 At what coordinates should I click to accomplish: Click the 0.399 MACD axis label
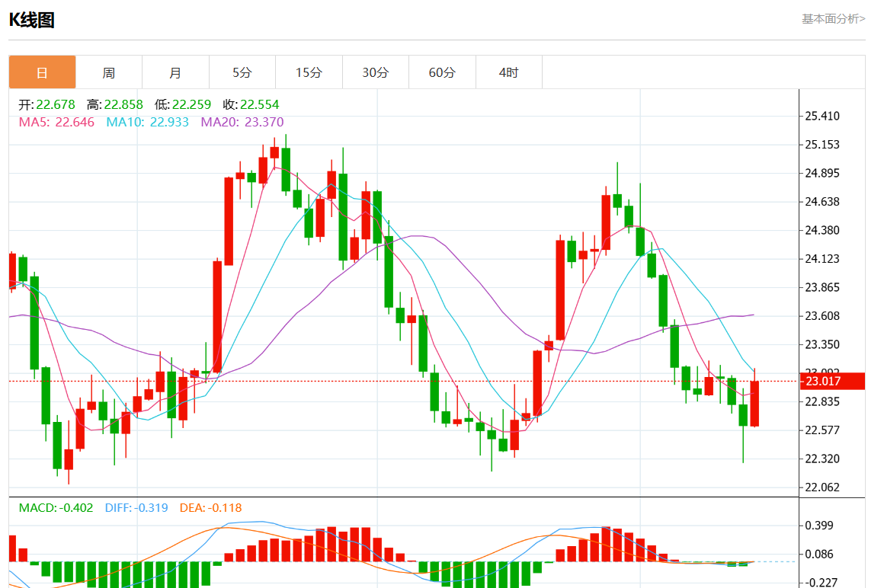[819, 526]
